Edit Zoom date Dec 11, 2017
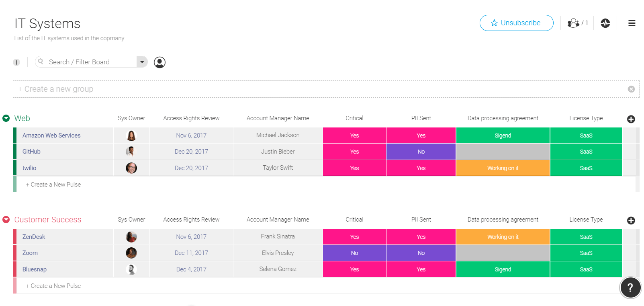The width and height of the screenshot is (644, 306). [x=191, y=253]
